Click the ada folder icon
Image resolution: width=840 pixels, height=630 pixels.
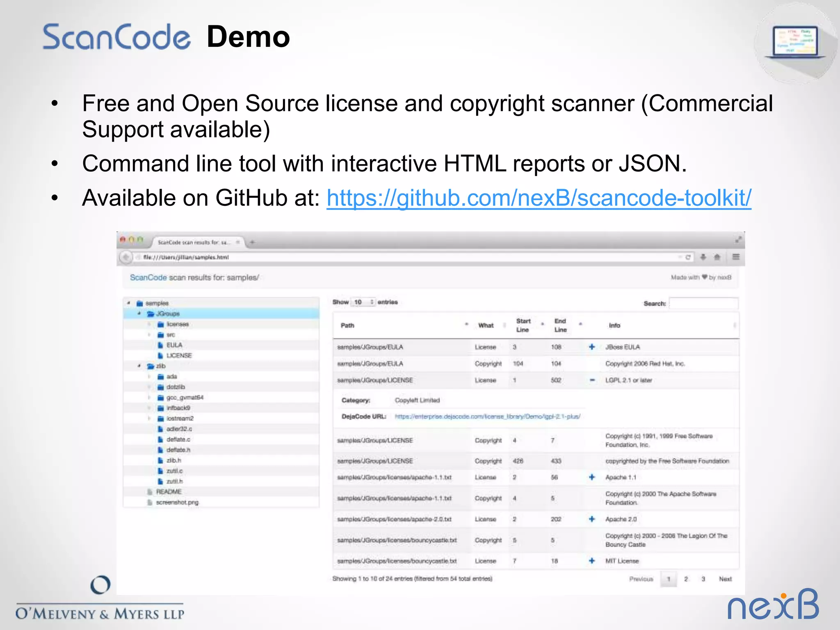(161, 377)
